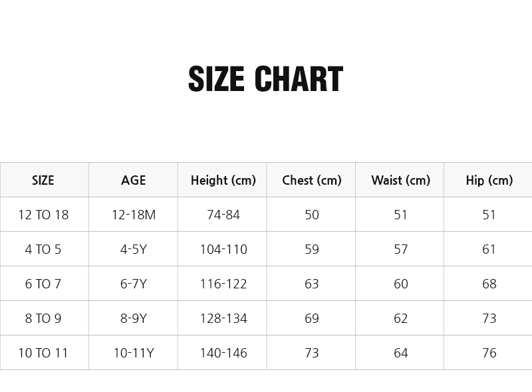Select the 10 TO 11 size cell
The height and width of the screenshot is (392, 532).
[x=43, y=353]
